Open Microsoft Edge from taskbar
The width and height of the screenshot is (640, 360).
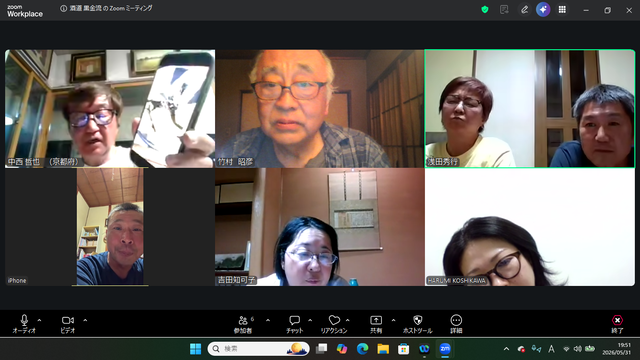tap(362, 349)
